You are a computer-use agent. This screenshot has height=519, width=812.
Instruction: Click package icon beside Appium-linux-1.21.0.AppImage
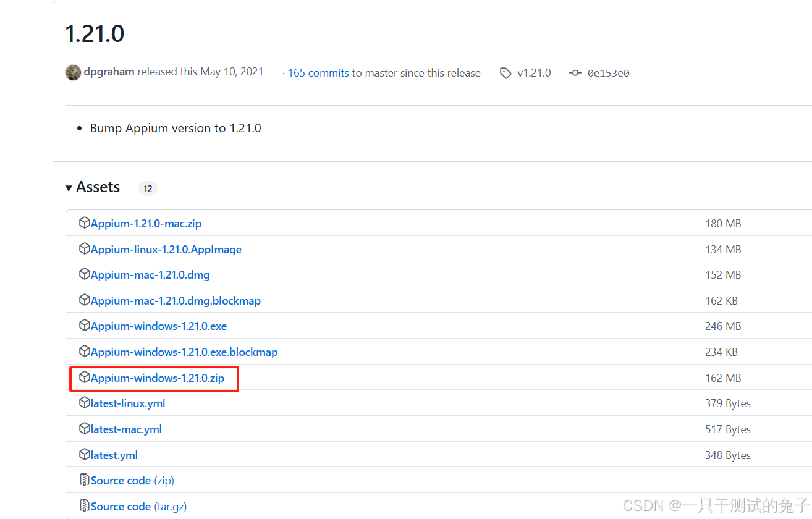pyautogui.click(x=85, y=249)
